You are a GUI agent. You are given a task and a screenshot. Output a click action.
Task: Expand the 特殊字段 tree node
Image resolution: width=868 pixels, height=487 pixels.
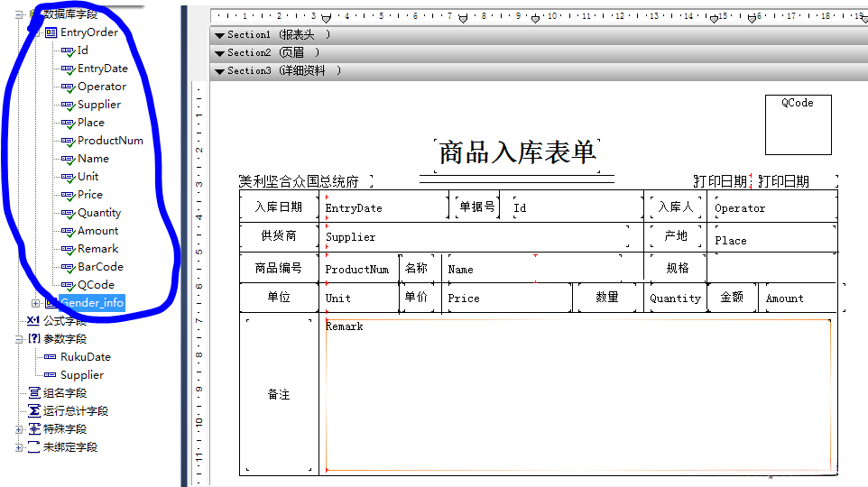19,429
